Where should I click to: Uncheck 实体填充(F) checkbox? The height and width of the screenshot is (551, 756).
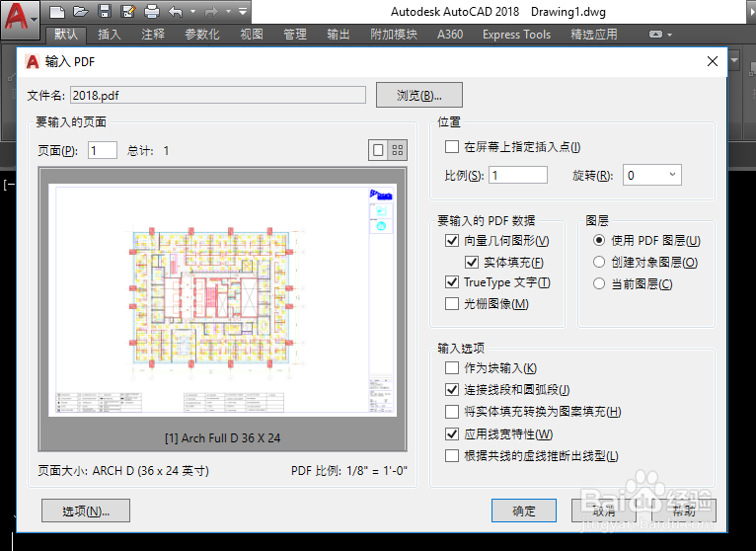(472, 262)
